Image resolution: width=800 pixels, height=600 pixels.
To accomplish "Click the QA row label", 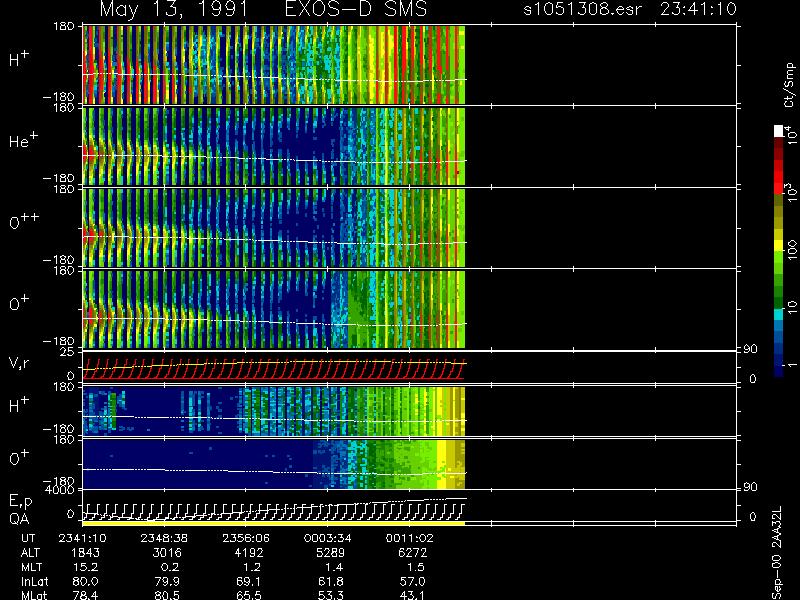I will click(19, 519).
